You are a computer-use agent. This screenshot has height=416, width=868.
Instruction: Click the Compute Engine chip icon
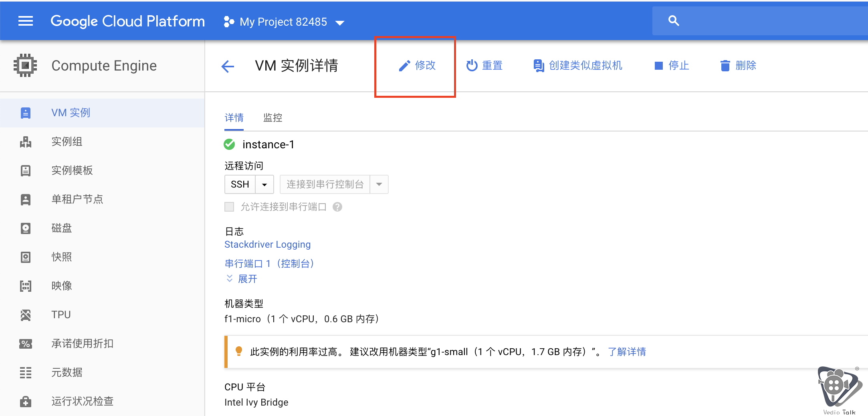[25, 65]
